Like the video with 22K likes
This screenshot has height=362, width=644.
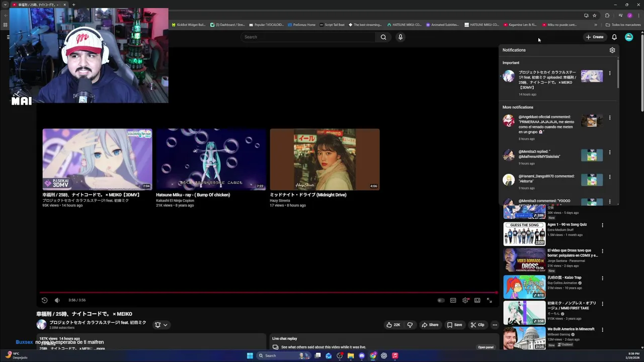coord(393,325)
